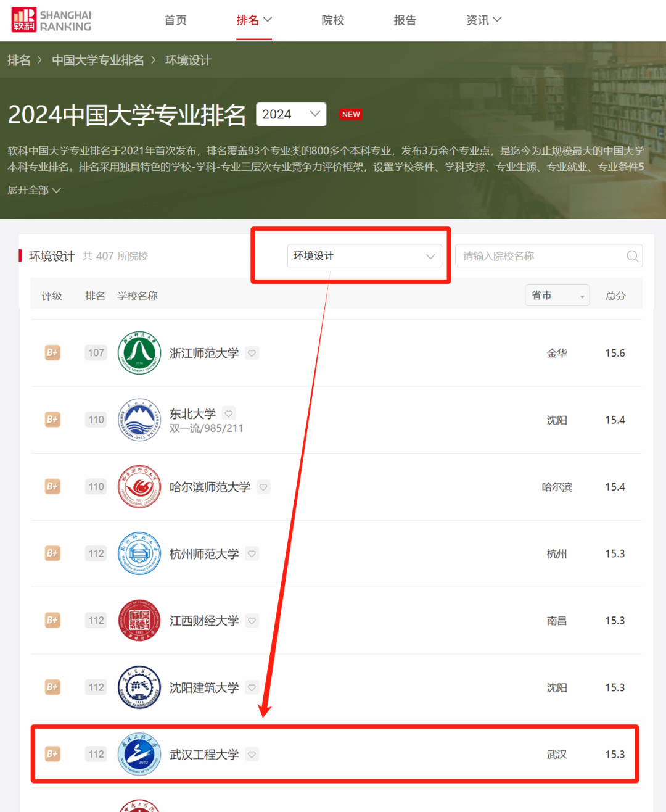Open 哈尔滨师范大学 via its logo
Viewport: 666px width, 812px height.
[139, 487]
